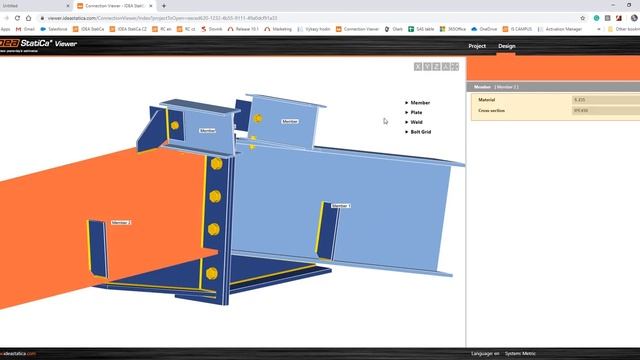Open the Clark bookmark
The image size is (640, 360).
click(x=393, y=29)
